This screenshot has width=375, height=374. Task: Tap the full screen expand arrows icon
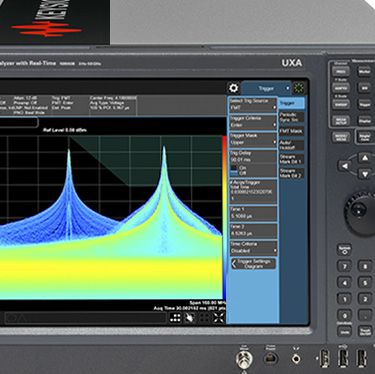[x=219, y=318]
